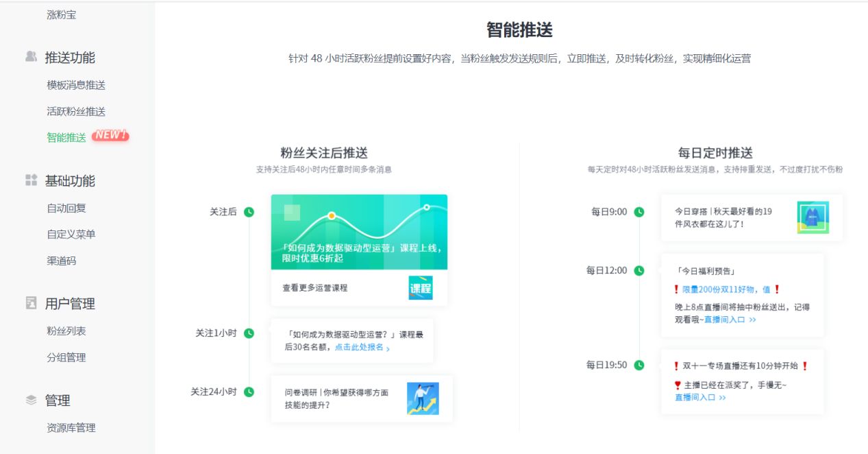The image size is (868, 454).
Task: Select 智能推送 in the sidebar
Action: click(66, 137)
